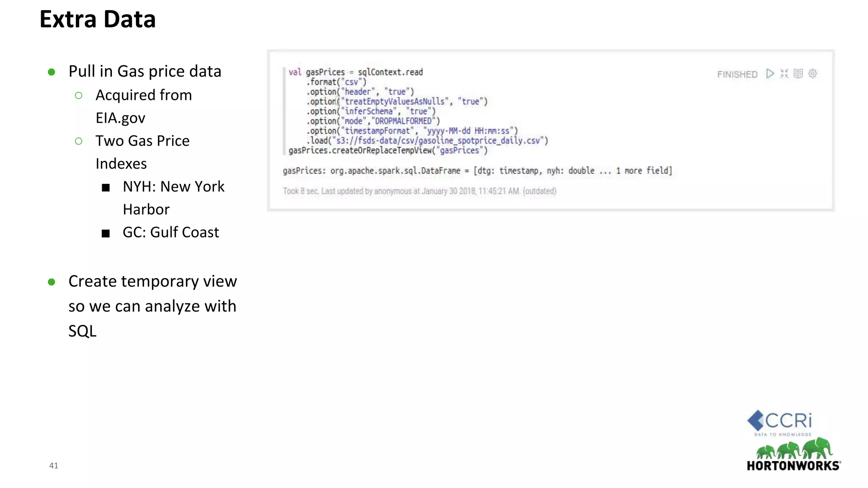
Task: Open paragraph settings gear icon
Action: coord(812,74)
